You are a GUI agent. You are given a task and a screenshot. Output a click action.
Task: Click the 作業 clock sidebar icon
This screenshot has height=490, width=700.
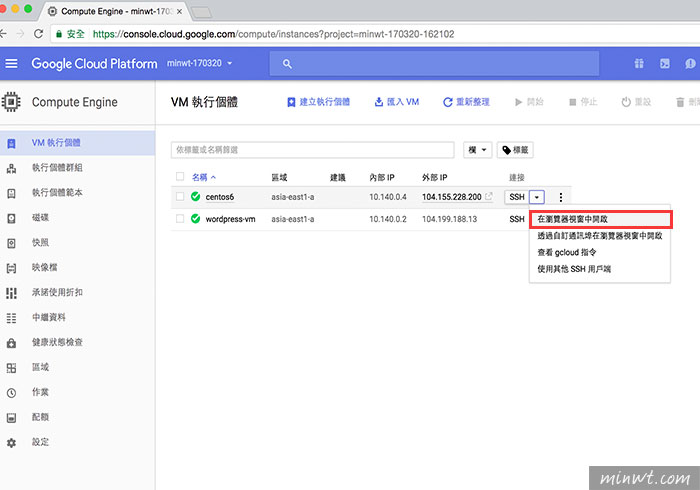[11, 393]
